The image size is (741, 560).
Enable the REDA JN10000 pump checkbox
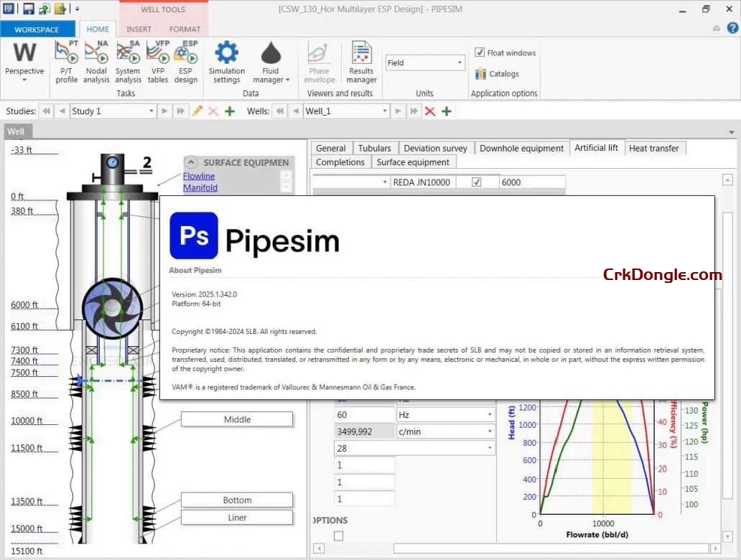(478, 182)
